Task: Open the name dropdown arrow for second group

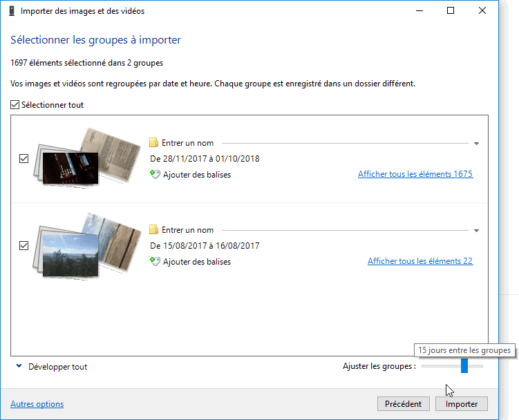Action: pos(476,231)
